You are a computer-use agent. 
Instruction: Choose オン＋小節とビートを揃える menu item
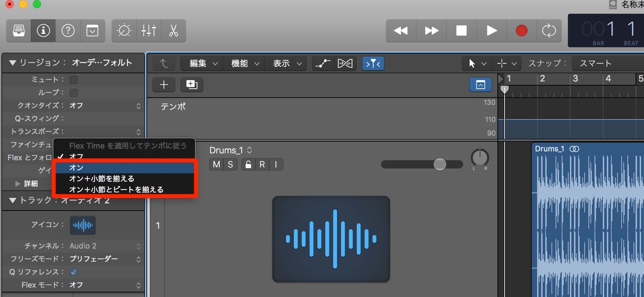point(124,189)
